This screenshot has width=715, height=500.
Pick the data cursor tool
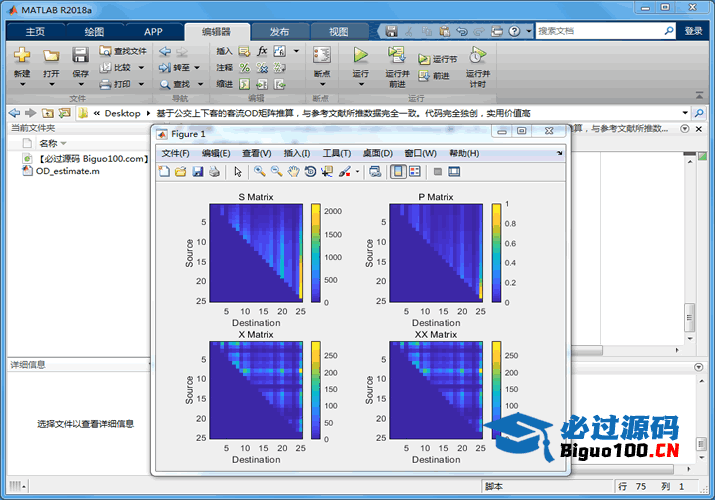[327, 172]
